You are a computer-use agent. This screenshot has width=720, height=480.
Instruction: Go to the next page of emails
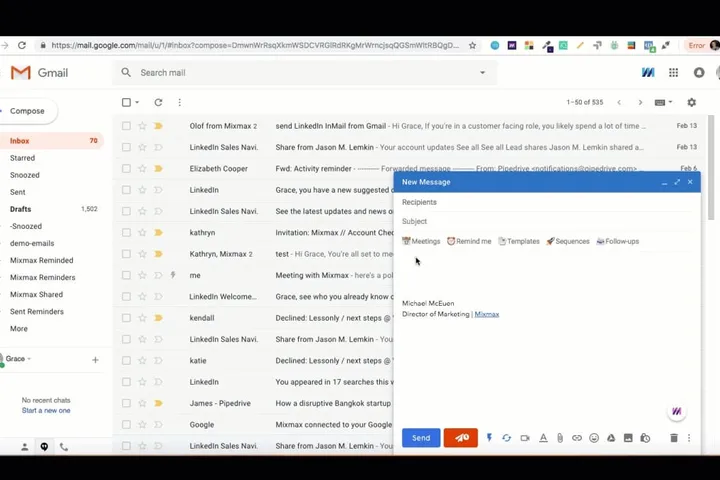[640, 102]
